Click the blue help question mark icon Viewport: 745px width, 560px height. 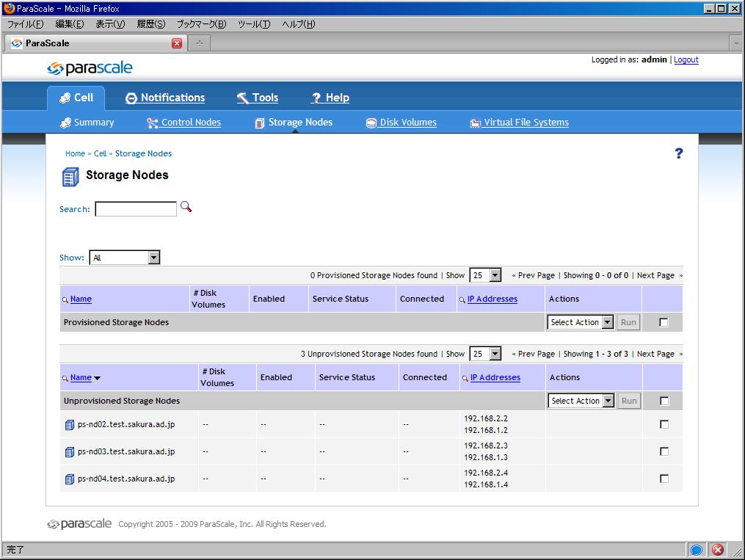click(678, 153)
